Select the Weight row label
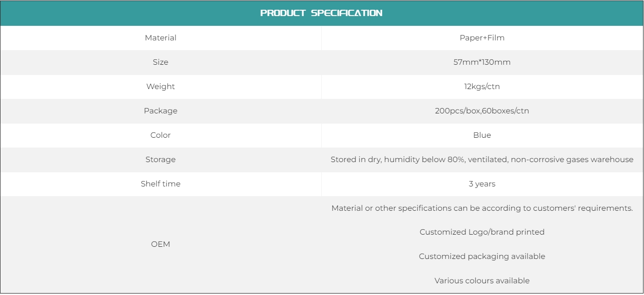 click(160, 87)
